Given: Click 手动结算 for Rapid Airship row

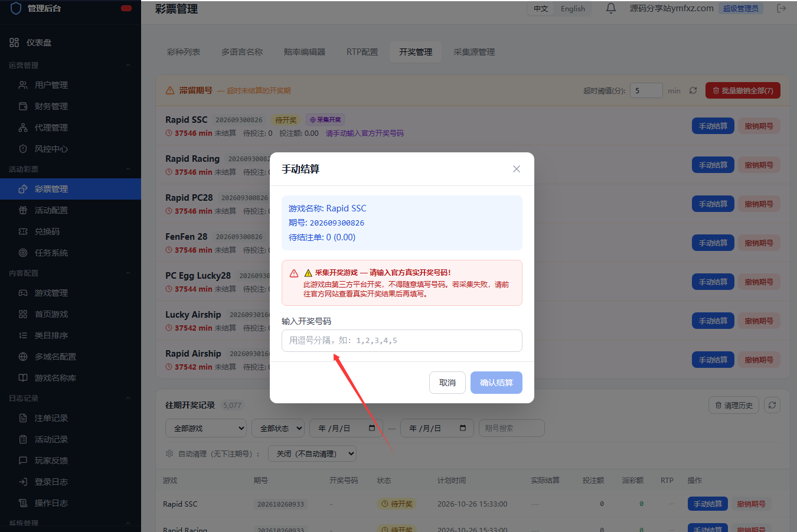Looking at the screenshot, I should tap(713, 360).
